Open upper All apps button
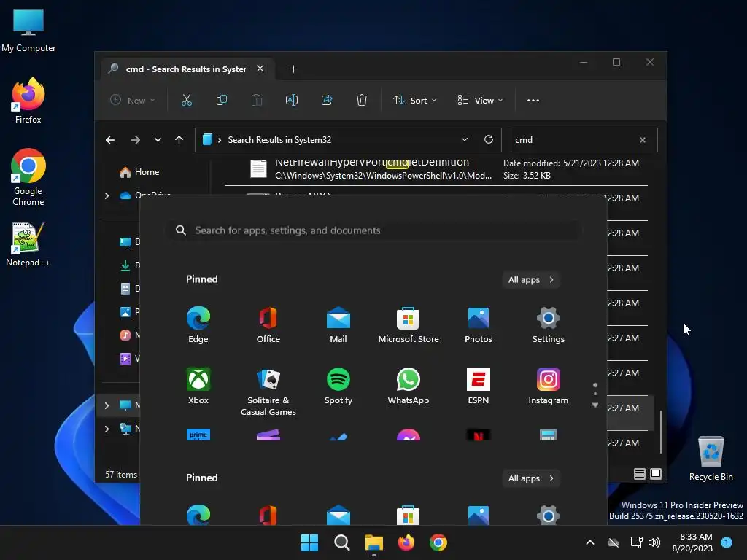Viewport: 747px width, 560px height. click(531, 279)
